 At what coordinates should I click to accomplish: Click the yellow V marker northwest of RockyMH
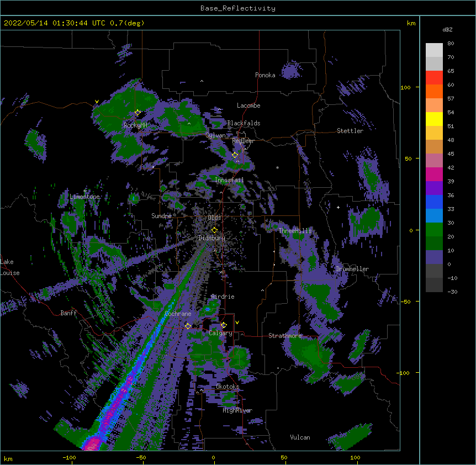(x=97, y=102)
